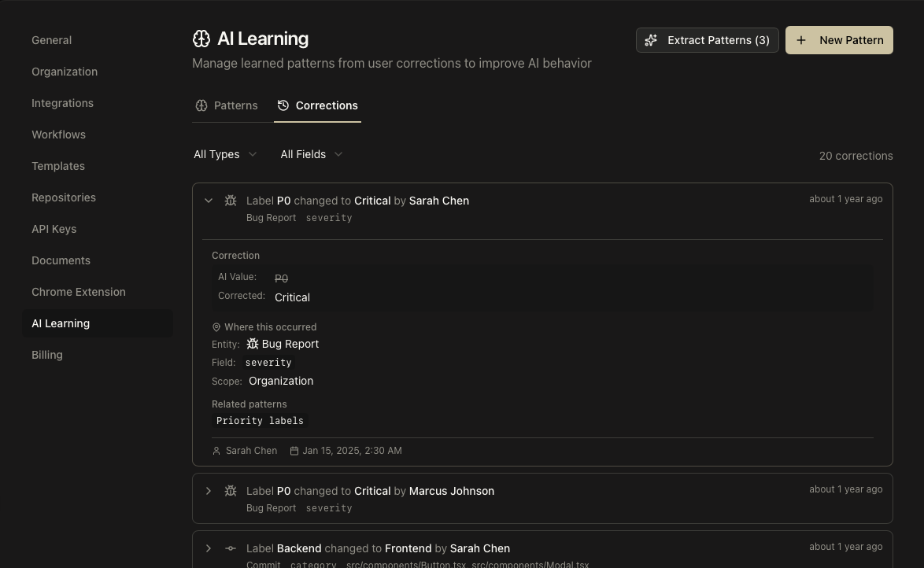Click about 1 year ago on Marcus Johnson row
The image size is (924, 568).
(x=845, y=489)
